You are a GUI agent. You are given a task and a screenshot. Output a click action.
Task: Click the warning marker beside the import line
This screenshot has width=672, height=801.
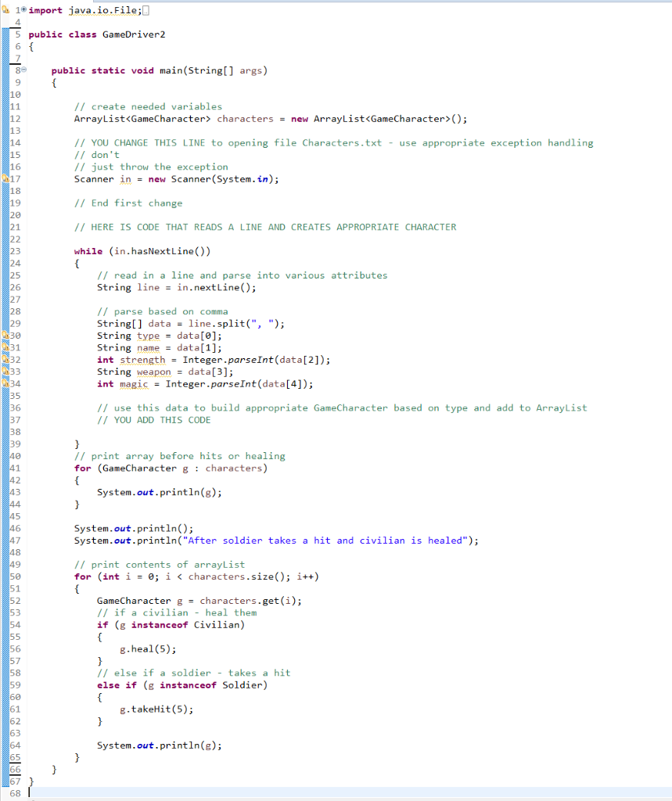[5, 9]
